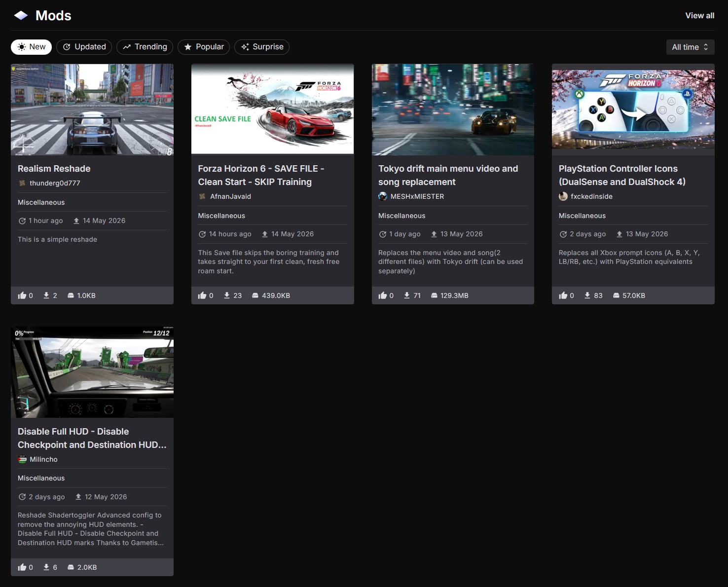Click the file size icon showing 57.0KB
728x587 pixels.
[616, 295]
